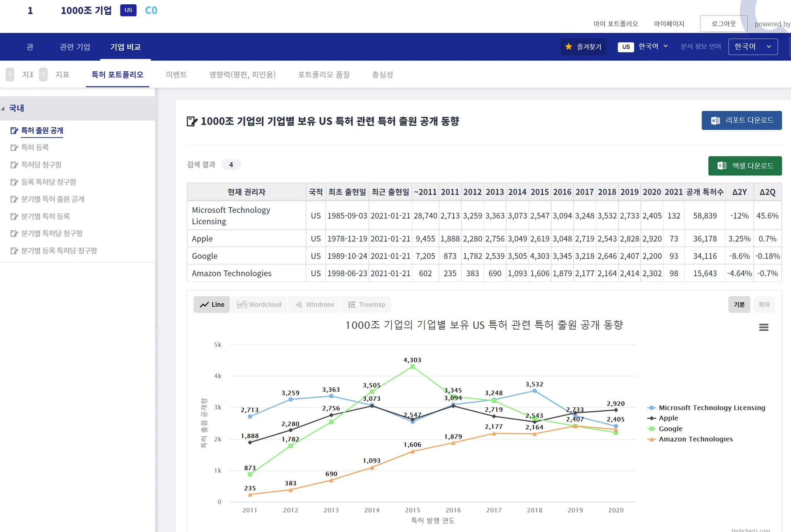
Task: Open the 마이 포트폴리오 link
Action: pos(615,24)
